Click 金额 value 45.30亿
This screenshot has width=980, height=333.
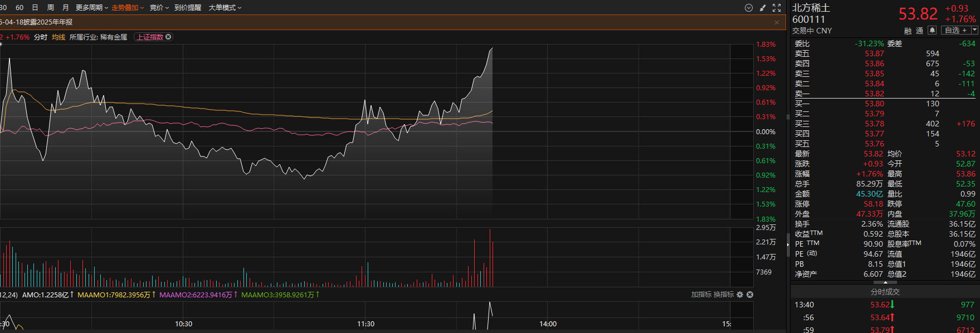[x=870, y=194]
